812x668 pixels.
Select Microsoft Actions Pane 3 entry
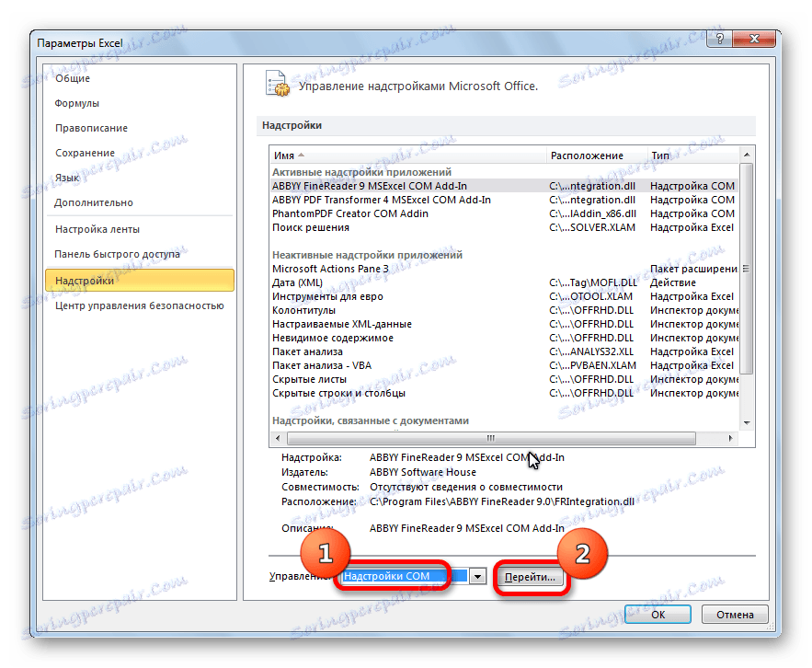[504, 269]
